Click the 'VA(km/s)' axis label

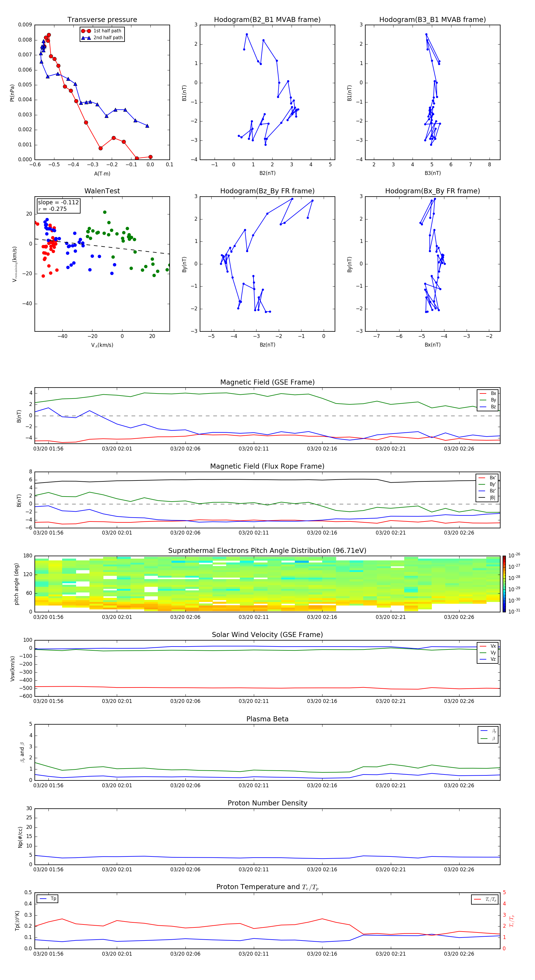point(102,345)
